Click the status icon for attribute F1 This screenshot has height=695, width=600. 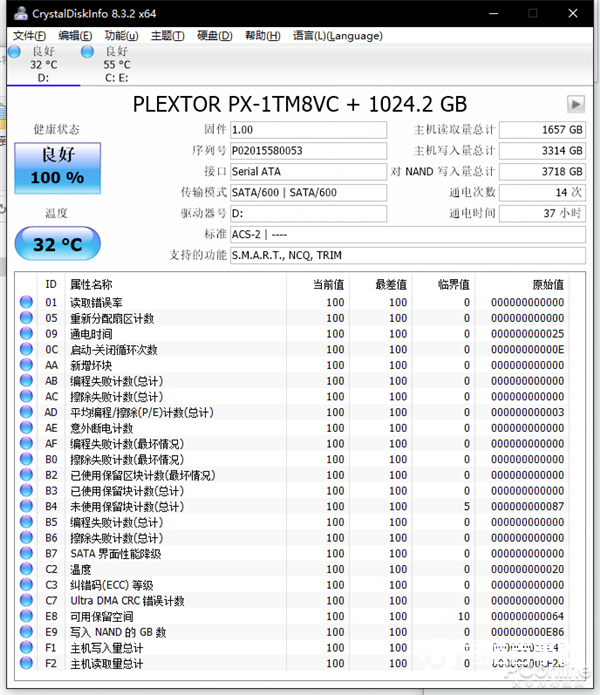[x=27, y=647]
